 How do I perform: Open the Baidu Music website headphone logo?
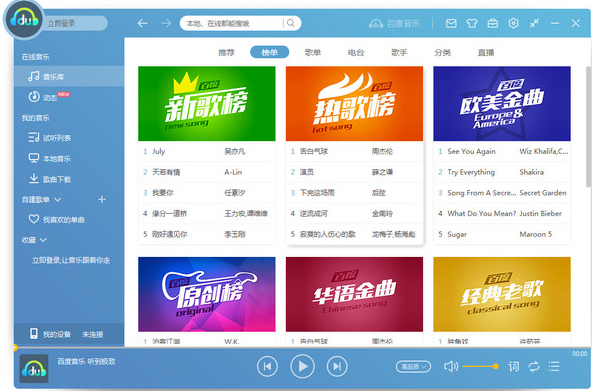[x=376, y=23]
